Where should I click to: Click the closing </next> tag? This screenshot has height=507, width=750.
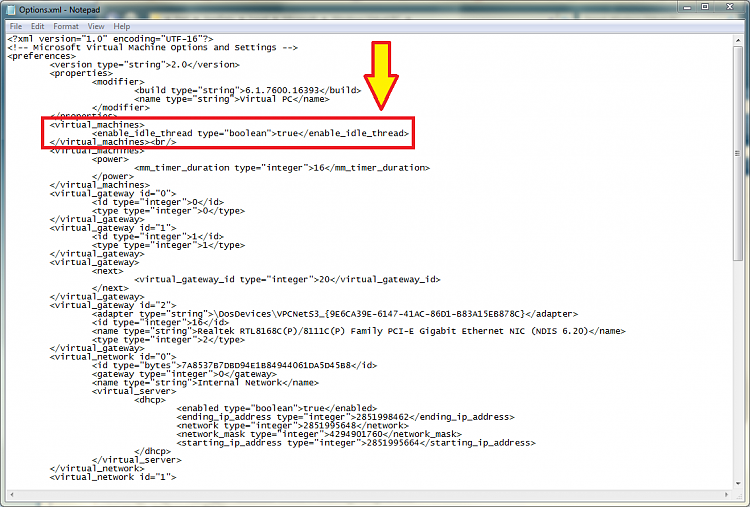[110, 288]
